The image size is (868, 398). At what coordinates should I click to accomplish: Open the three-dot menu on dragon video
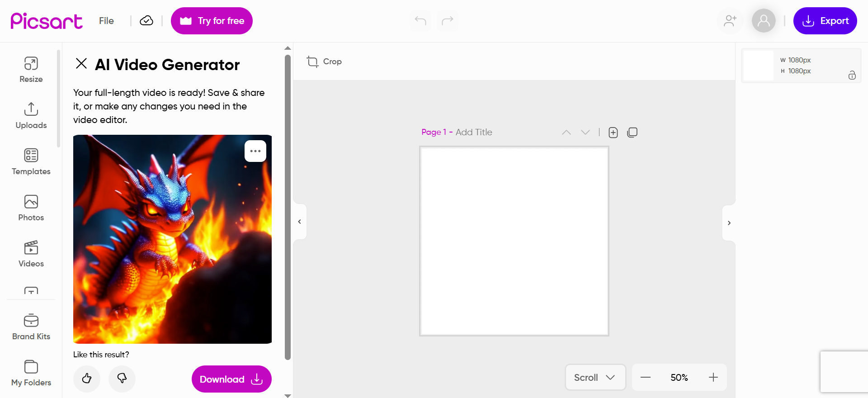[255, 151]
